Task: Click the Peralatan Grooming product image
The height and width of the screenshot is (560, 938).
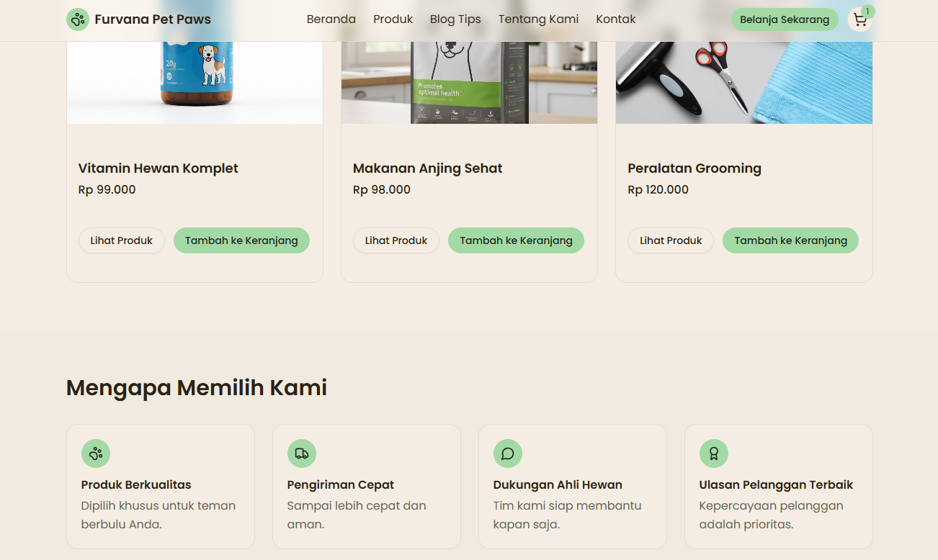Action: (x=743, y=82)
